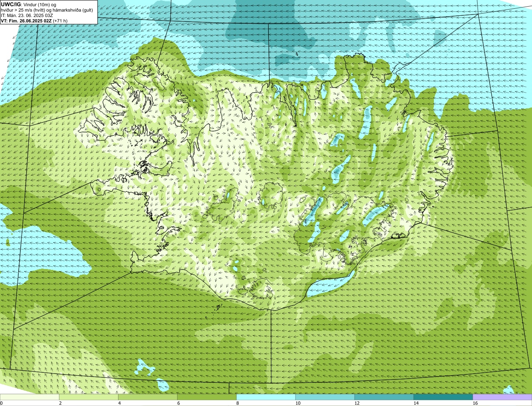Click the scale label '2'

(x=60, y=403)
